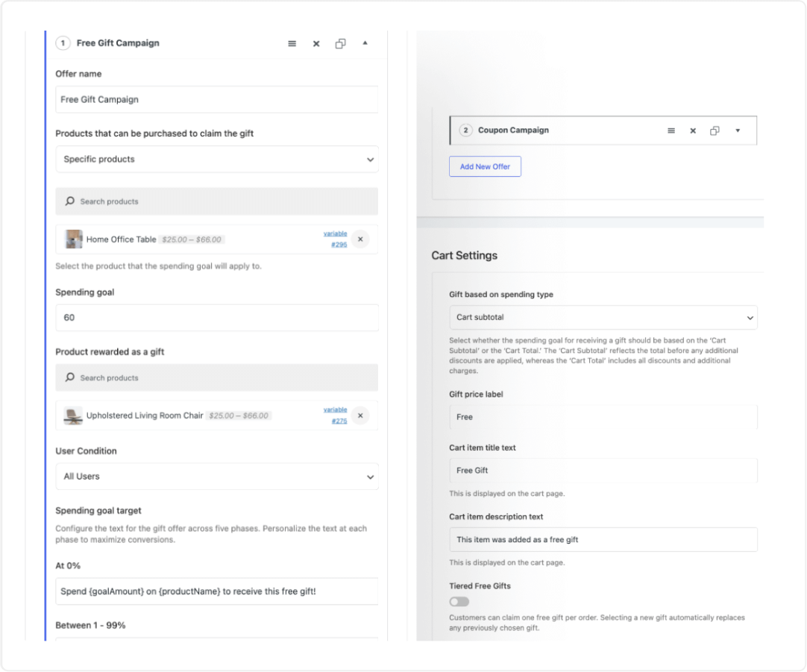Click the Gift price label input field
807x672 pixels.
click(x=603, y=417)
